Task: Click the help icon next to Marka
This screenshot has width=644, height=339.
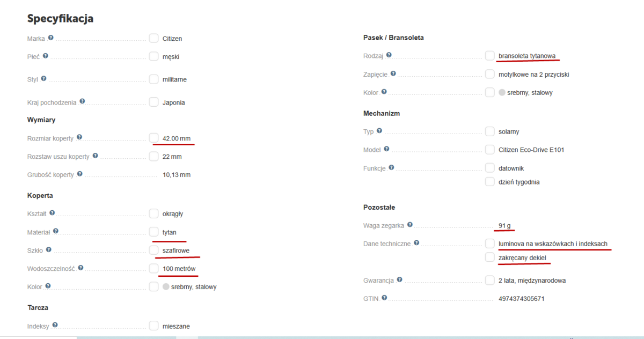Action: pyautogui.click(x=51, y=38)
